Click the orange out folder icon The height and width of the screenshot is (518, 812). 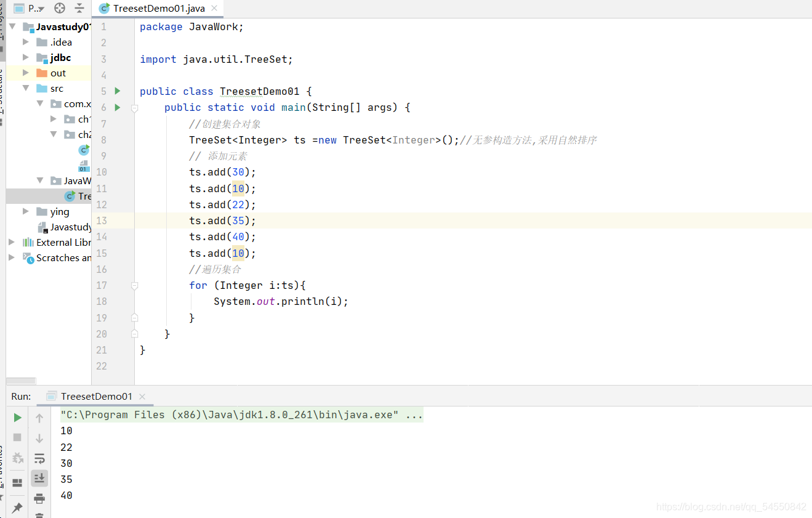(x=42, y=73)
